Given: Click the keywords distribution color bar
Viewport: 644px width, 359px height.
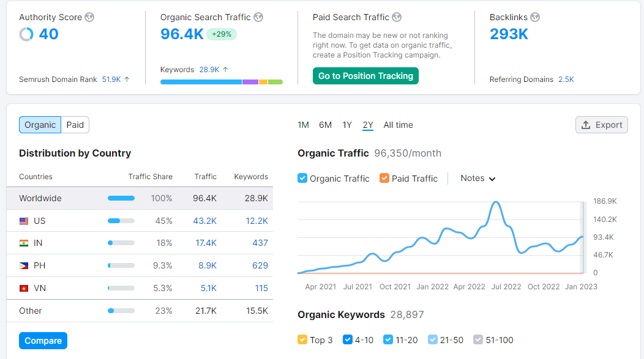Looking at the screenshot, I should tap(221, 81).
